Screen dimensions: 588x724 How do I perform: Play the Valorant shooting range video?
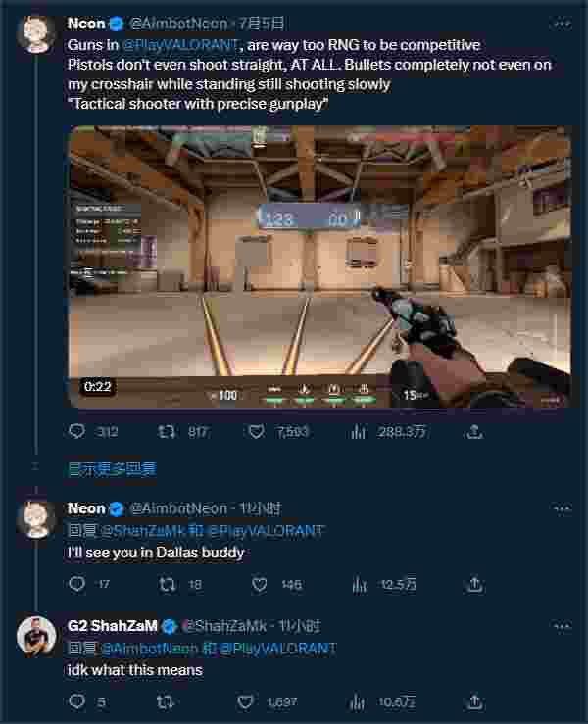(x=318, y=266)
